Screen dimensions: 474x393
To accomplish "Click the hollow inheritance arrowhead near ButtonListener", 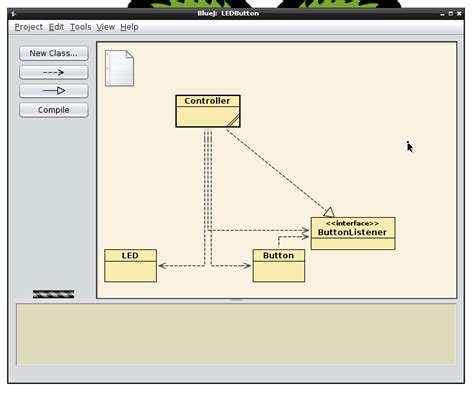I will (x=329, y=212).
